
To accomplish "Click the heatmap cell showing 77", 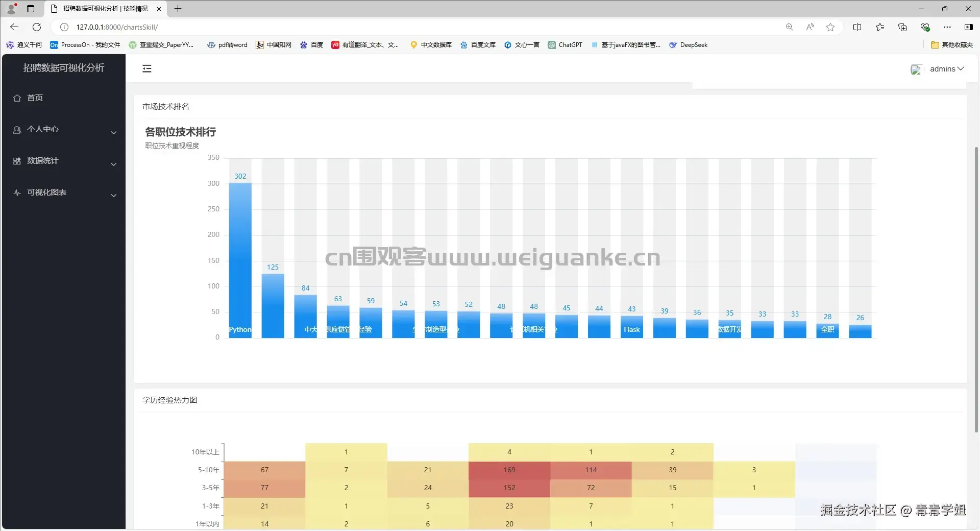I will coord(264,488).
